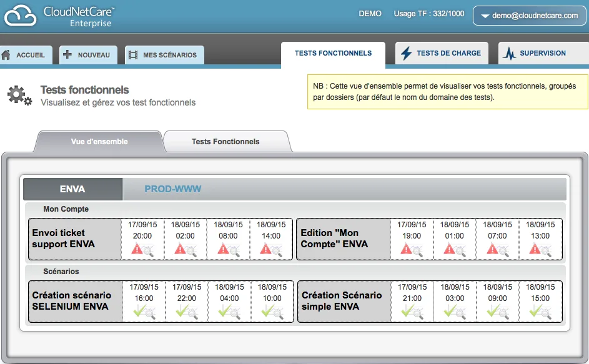The image size is (589, 364).
Task: Open the NOUVEAU tab
Action: [x=88, y=55]
